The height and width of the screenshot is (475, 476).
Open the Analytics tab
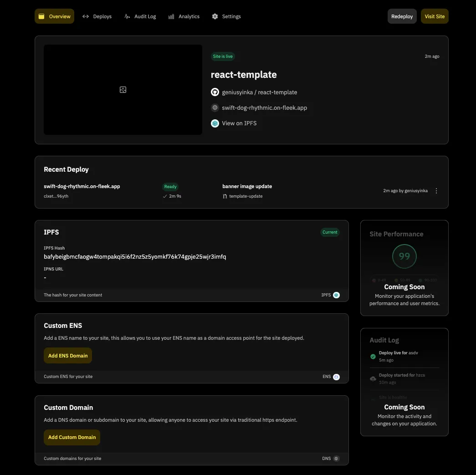pos(184,16)
